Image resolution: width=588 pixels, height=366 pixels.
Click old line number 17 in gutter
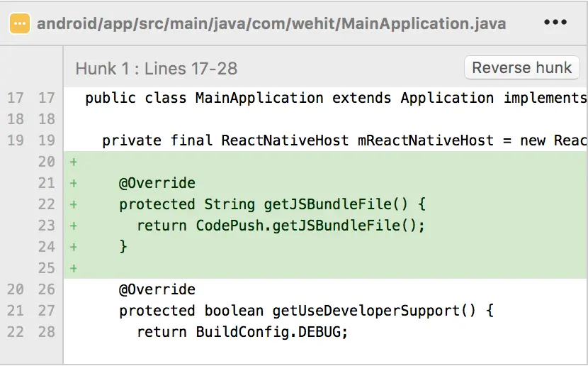point(16,98)
